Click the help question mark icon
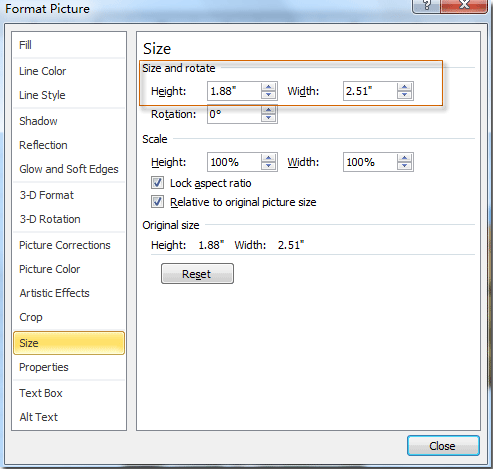493x469 pixels. [426, 5]
